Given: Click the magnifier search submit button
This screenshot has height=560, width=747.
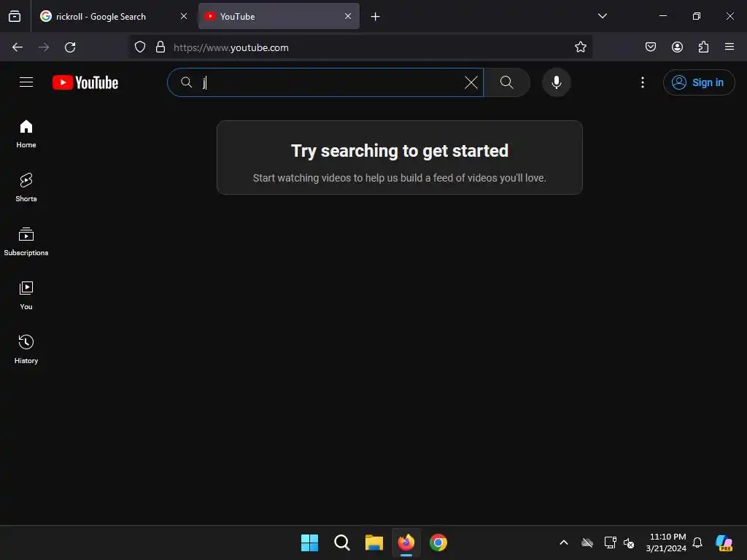Looking at the screenshot, I should point(507,82).
